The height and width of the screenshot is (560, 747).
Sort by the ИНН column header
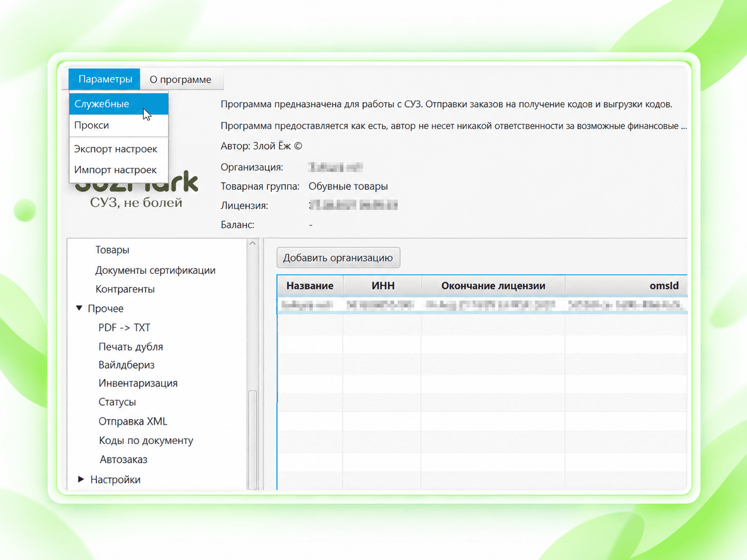point(383,286)
